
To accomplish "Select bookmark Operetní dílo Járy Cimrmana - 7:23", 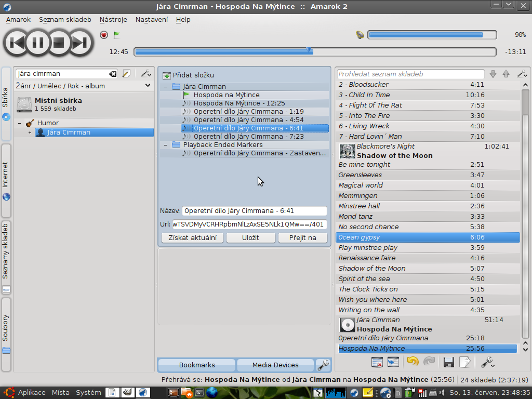I will 248,137.
